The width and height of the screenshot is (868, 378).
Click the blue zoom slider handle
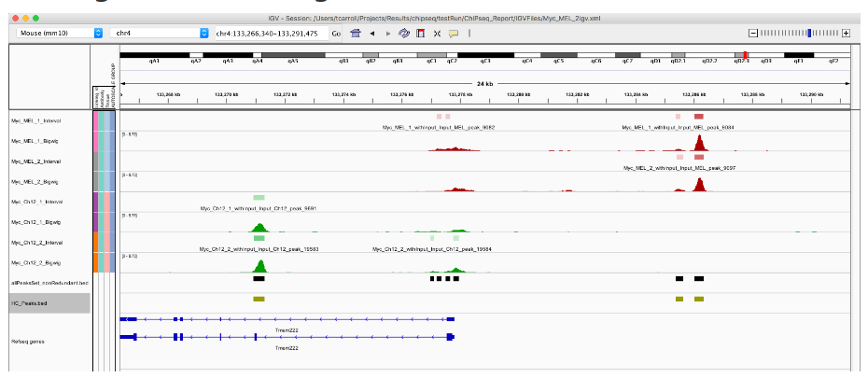[809, 34]
